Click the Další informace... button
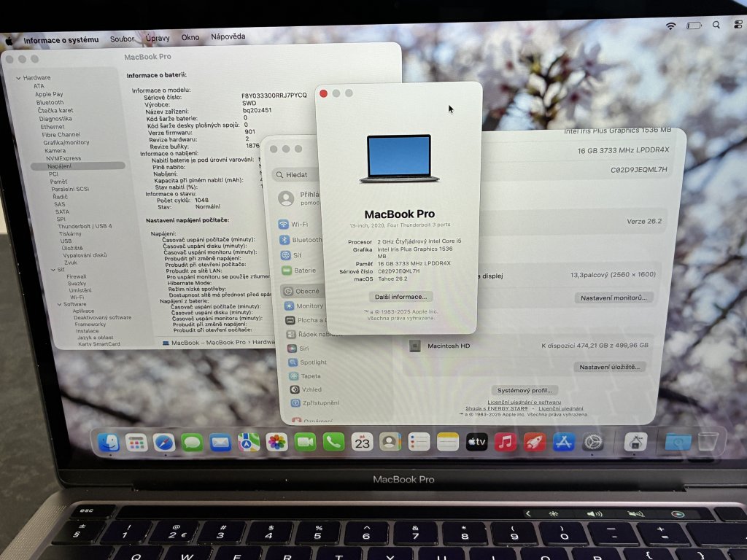 tap(400, 297)
